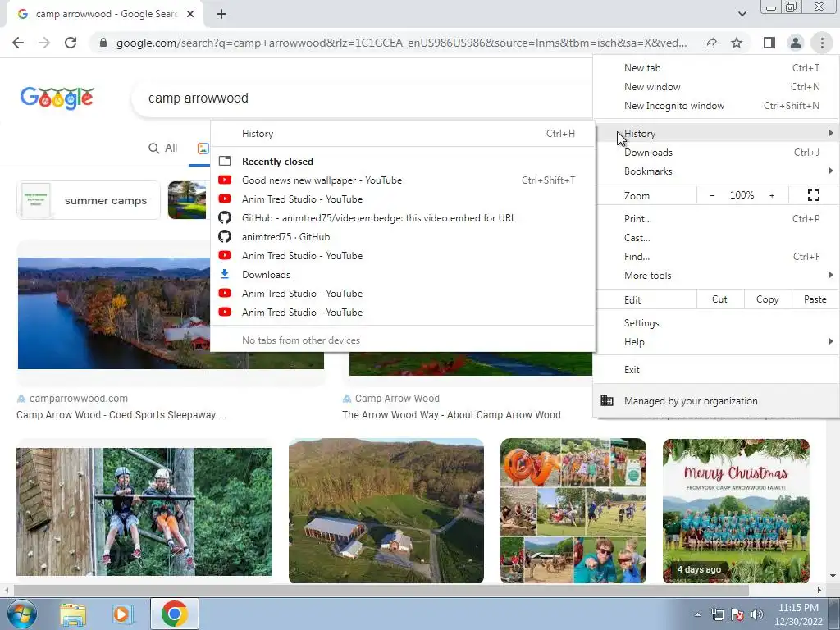Open full History with Ctrl+H entry
The image size is (840, 630).
[x=403, y=134]
